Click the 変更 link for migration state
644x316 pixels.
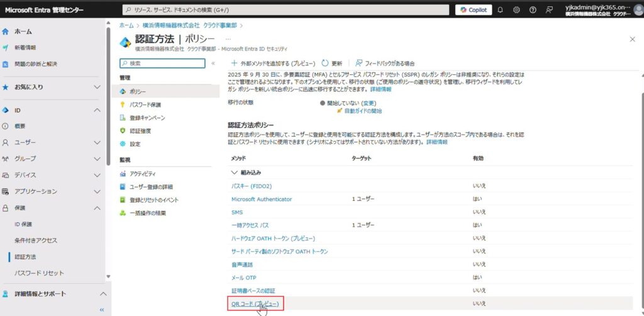point(369,103)
